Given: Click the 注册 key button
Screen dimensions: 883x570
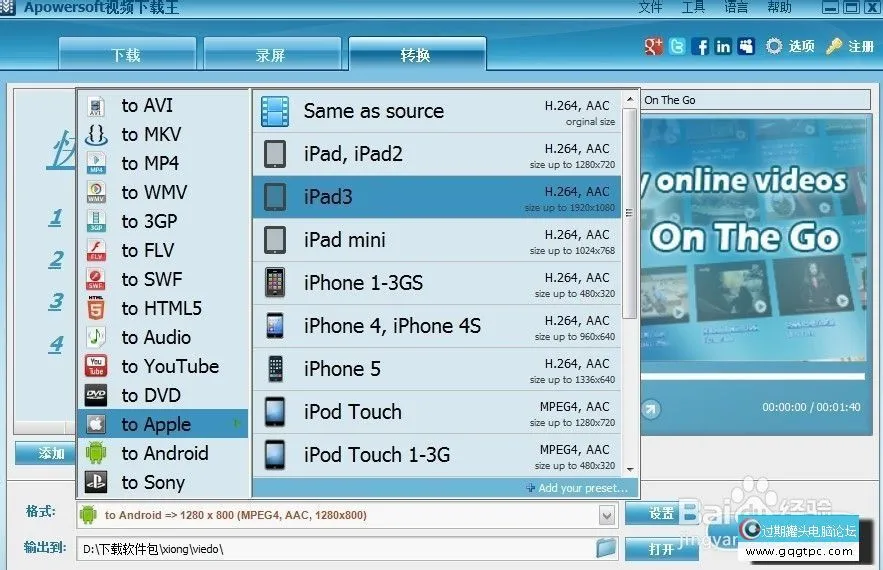Looking at the screenshot, I should pos(850,46).
